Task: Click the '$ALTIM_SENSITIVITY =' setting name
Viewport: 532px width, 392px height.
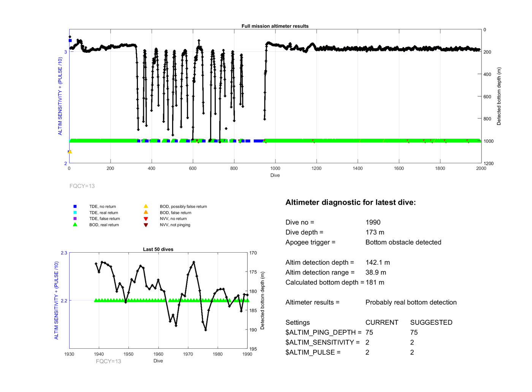Action: [323, 343]
